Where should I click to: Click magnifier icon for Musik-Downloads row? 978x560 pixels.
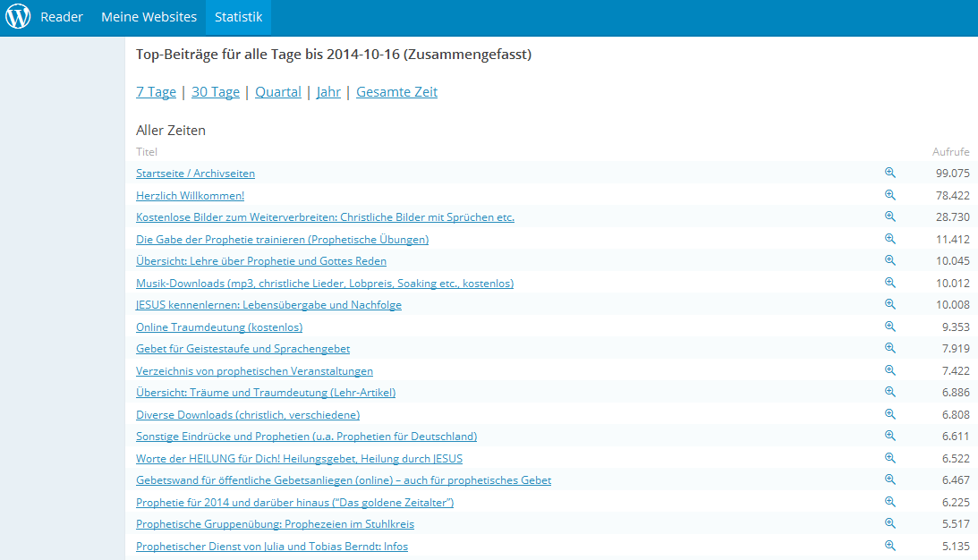[x=890, y=283]
